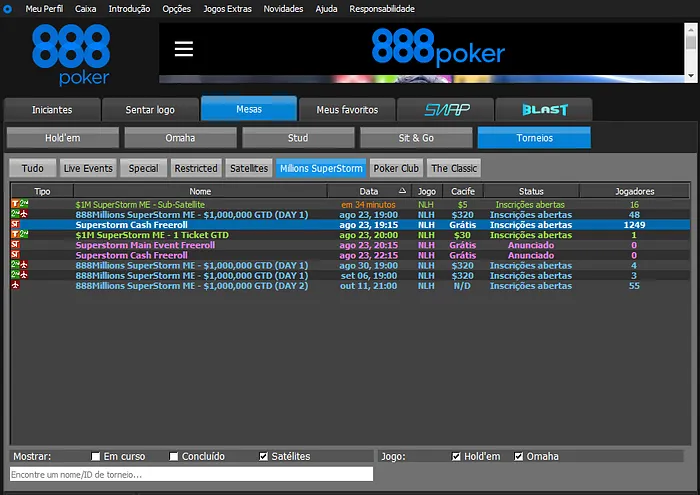This screenshot has height=495, width=700.
Task: Sort by the Status column header
Action: [531, 191]
